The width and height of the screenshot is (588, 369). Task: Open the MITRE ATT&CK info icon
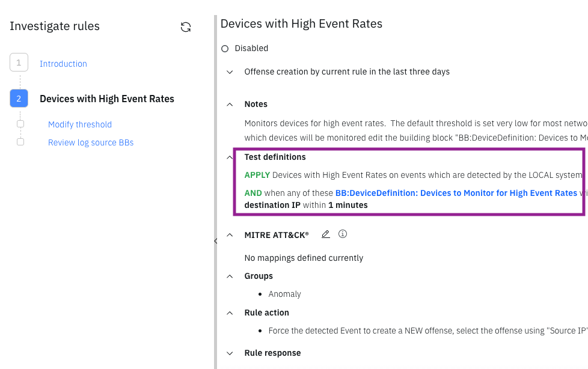point(343,234)
